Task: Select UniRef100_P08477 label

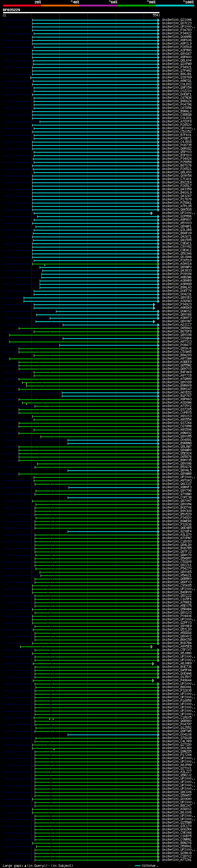Action: tap(177, 345)
